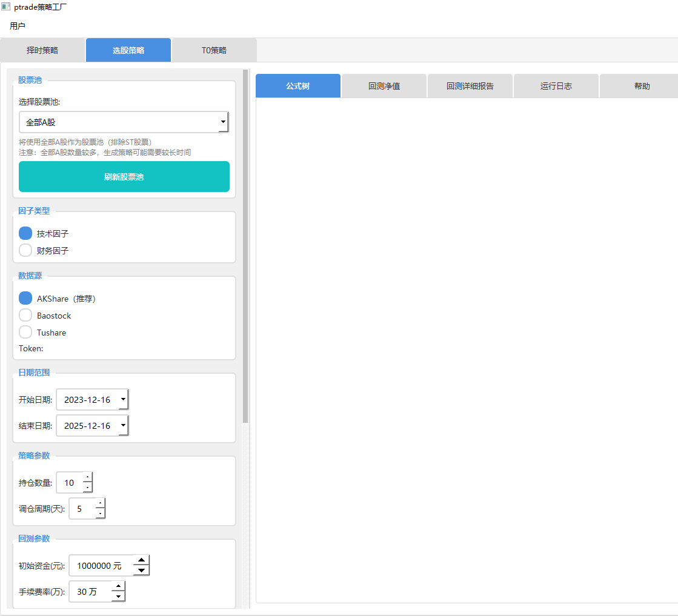Select the 财务因子 radio option
Image resolution: width=678 pixels, height=616 pixels.
[x=25, y=250]
